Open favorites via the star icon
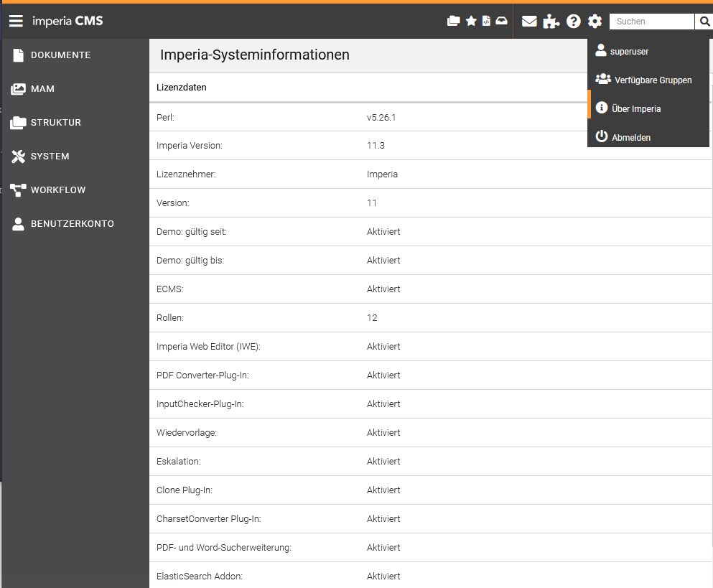 [472, 21]
